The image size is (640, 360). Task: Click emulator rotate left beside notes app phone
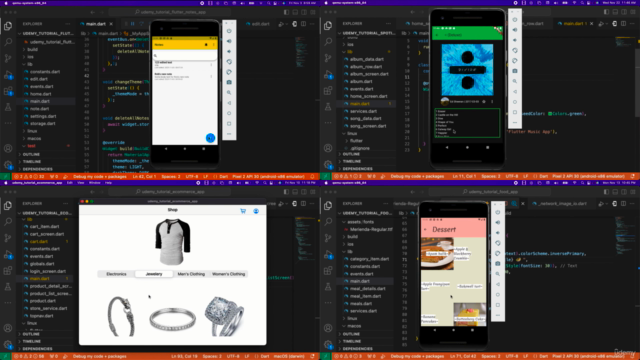(x=229, y=62)
